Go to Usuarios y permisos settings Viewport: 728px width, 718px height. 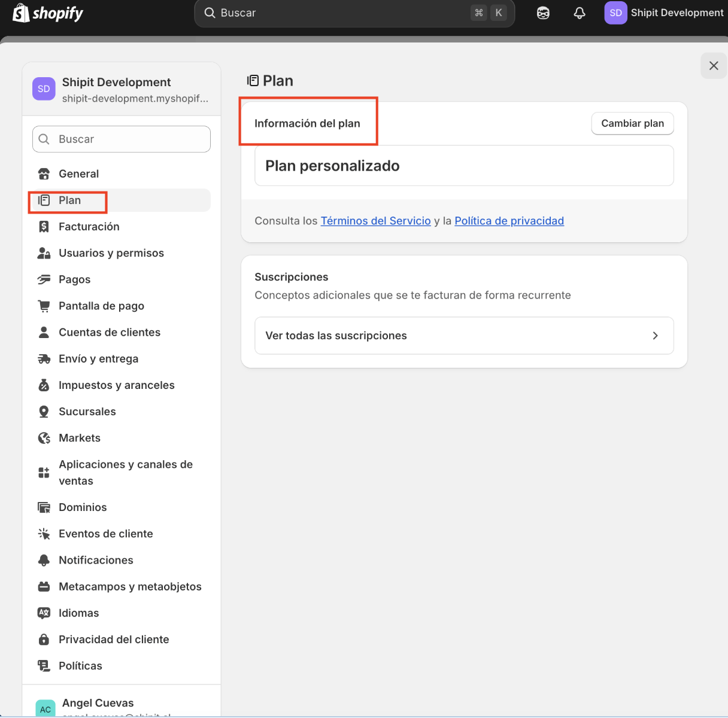click(x=111, y=253)
